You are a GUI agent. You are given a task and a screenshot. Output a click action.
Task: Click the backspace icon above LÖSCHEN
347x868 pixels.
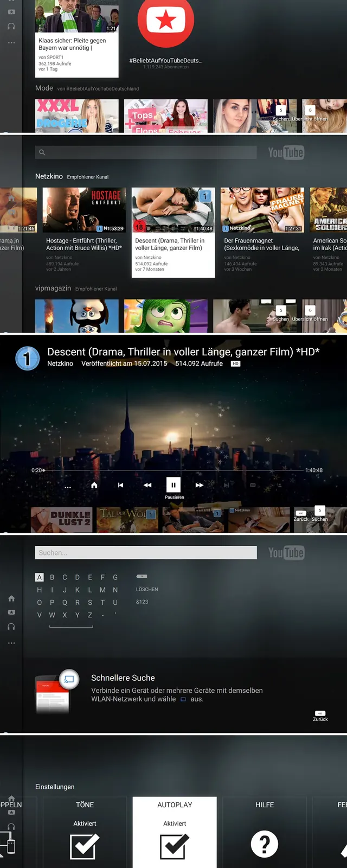pyautogui.click(x=142, y=576)
